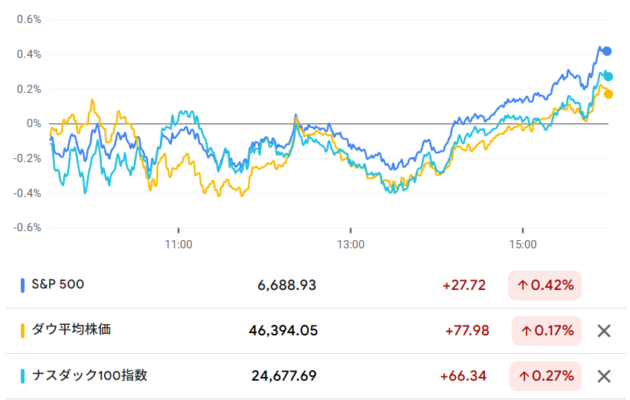Click the yellow ダウ平均株価 color marker
This screenshot has width=630, height=400.
pyautogui.click(x=23, y=330)
